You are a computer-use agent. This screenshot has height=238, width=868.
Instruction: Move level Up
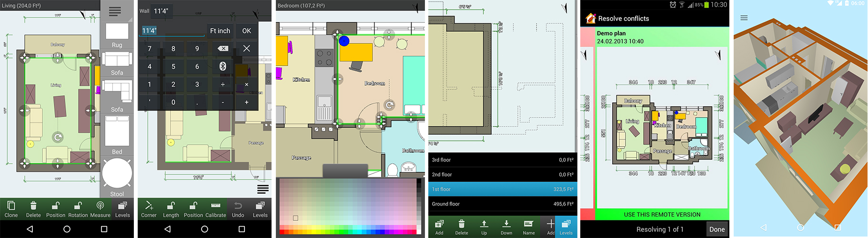pyautogui.click(x=484, y=227)
